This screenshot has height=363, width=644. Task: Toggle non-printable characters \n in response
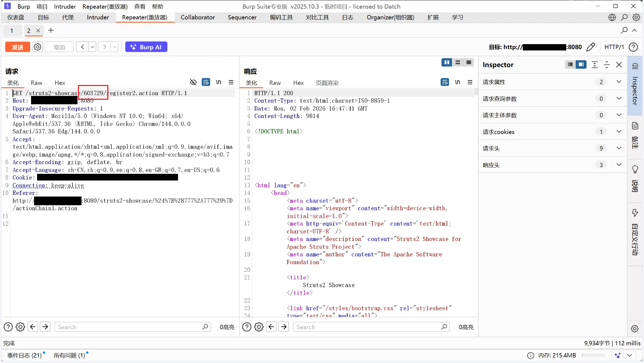457,82
